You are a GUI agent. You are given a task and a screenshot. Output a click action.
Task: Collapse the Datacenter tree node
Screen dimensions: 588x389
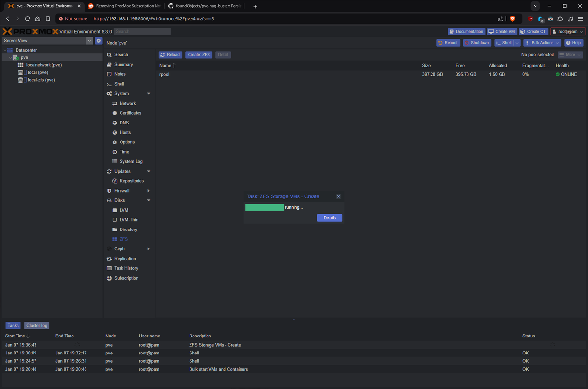5,50
